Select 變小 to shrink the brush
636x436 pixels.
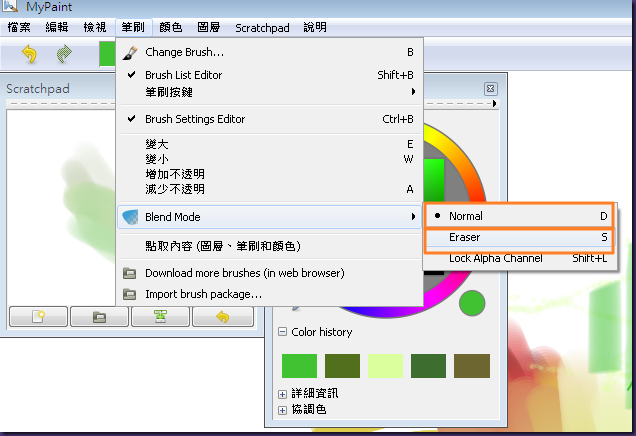[x=269, y=159]
